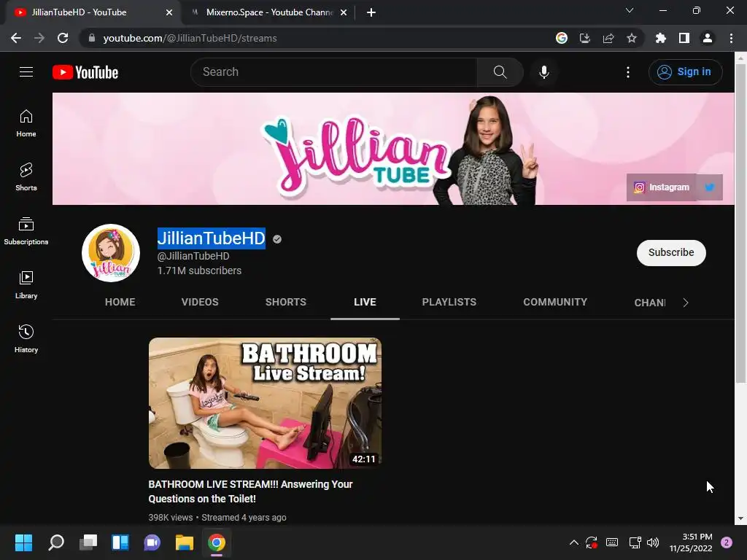Click the install app icon in address bar
Viewport: 747px width, 560px height.
coord(585,38)
